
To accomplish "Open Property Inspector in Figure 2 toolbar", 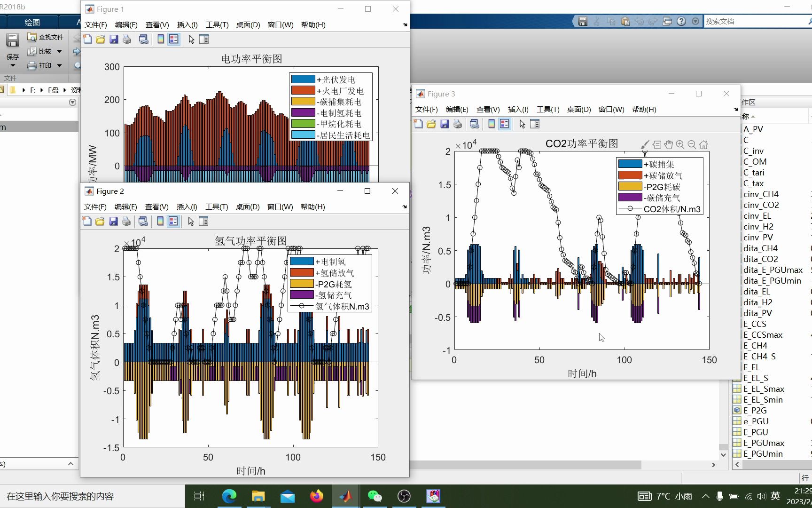I will tap(203, 222).
